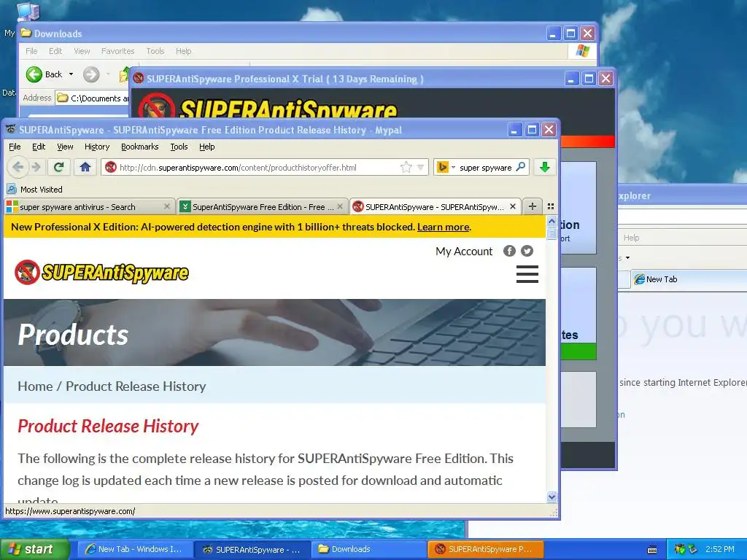
Task: Open the Bing search engine selector
Action: point(446,167)
